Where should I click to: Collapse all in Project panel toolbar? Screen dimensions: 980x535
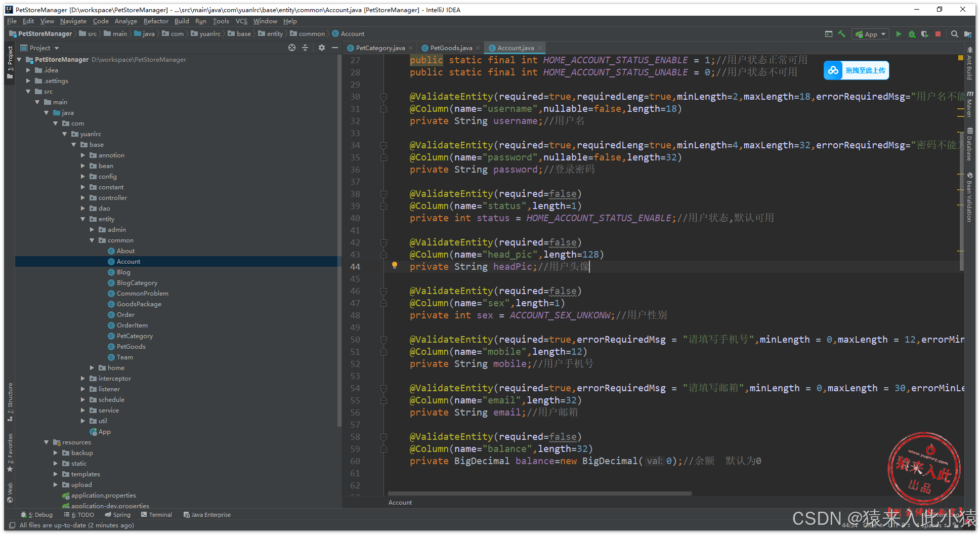[305, 48]
